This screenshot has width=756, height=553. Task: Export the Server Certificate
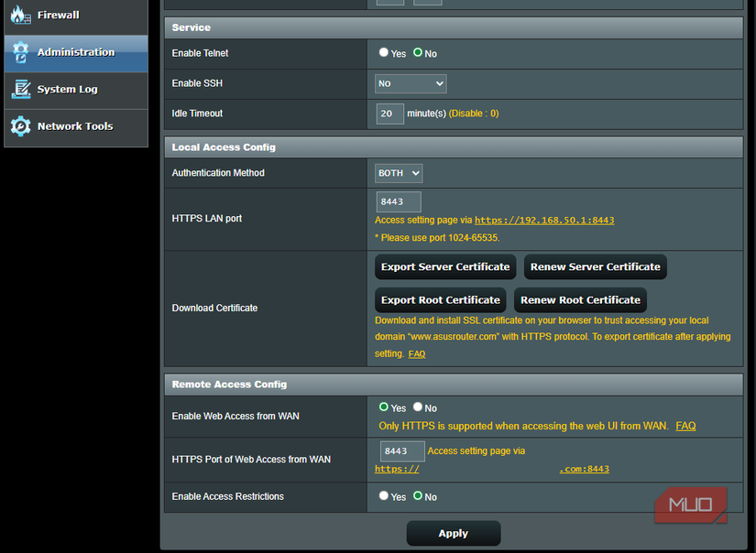(x=444, y=266)
